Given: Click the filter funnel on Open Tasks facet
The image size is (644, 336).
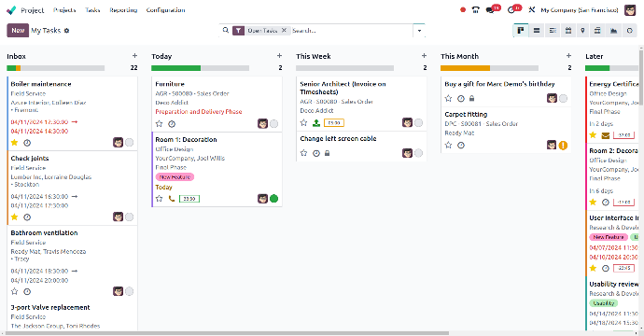Looking at the screenshot, I should pos(239,31).
